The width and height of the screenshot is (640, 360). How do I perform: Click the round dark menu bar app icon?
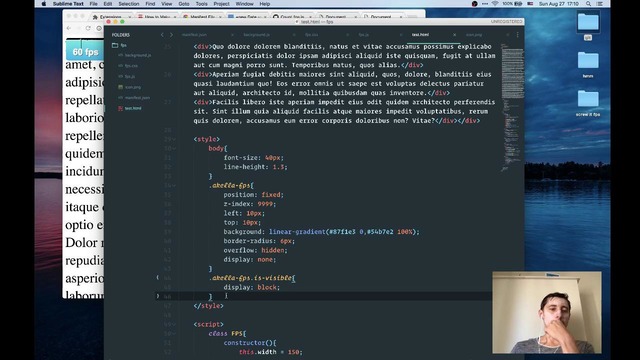[474, 4]
